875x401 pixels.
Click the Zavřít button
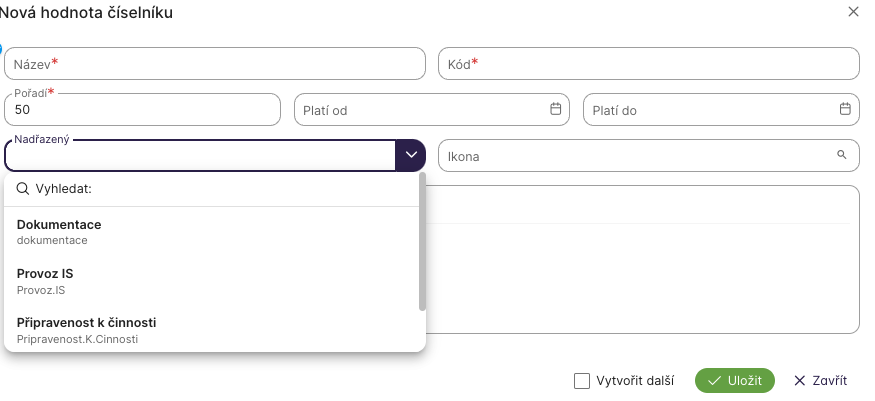tap(820, 381)
